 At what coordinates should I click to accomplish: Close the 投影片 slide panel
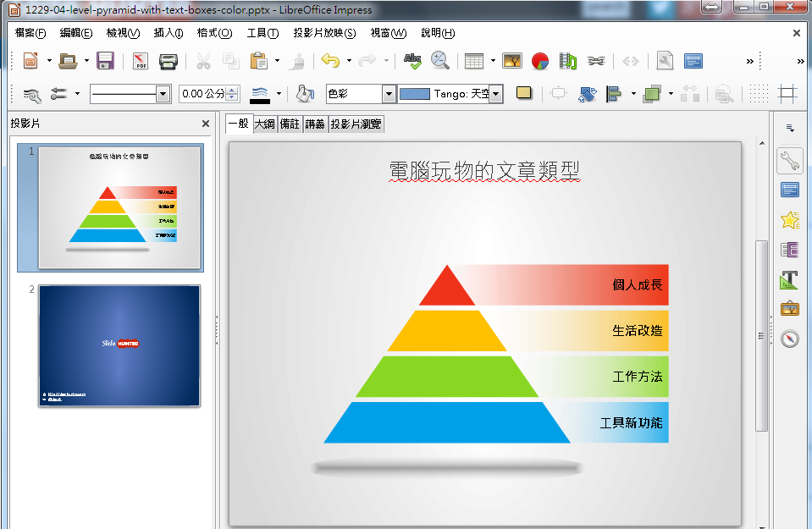coord(205,124)
